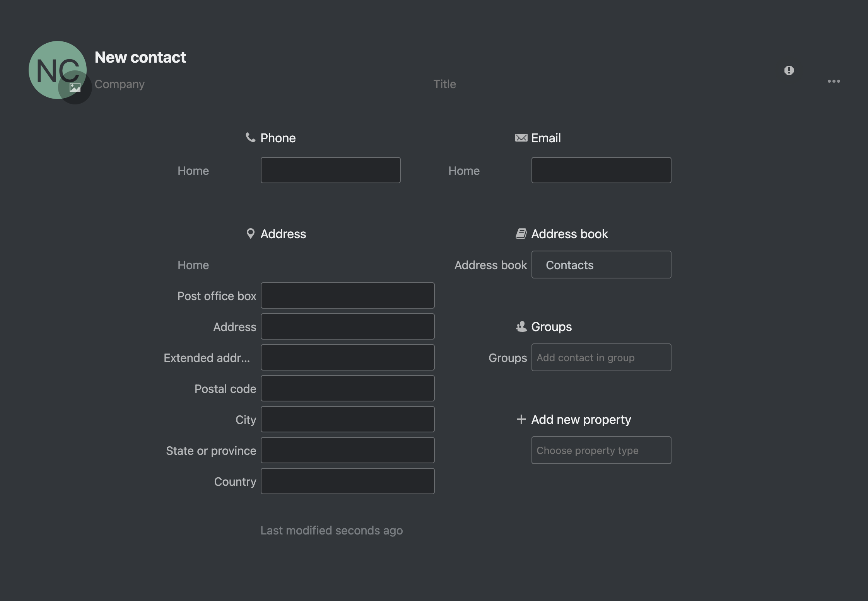The width and height of the screenshot is (868, 601).
Task: Expand the Groups contact field
Action: tap(601, 357)
